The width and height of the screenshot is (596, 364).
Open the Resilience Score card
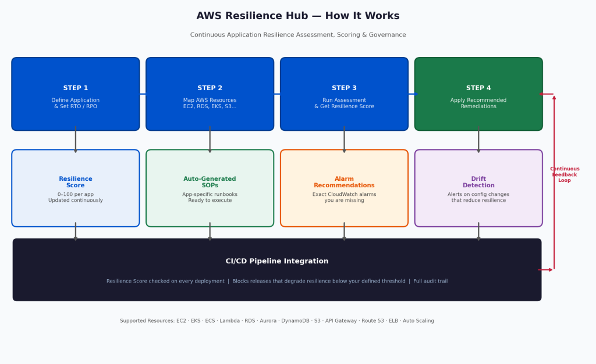tap(76, 188)
